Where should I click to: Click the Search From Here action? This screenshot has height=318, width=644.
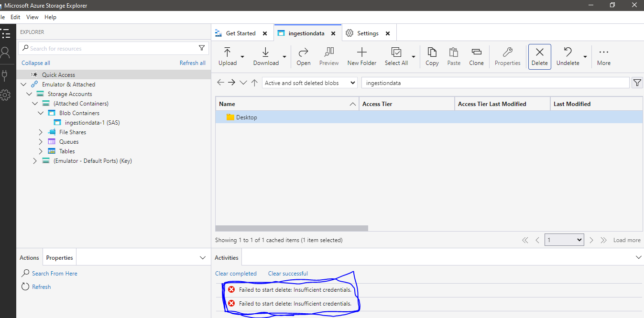[55, 273]
